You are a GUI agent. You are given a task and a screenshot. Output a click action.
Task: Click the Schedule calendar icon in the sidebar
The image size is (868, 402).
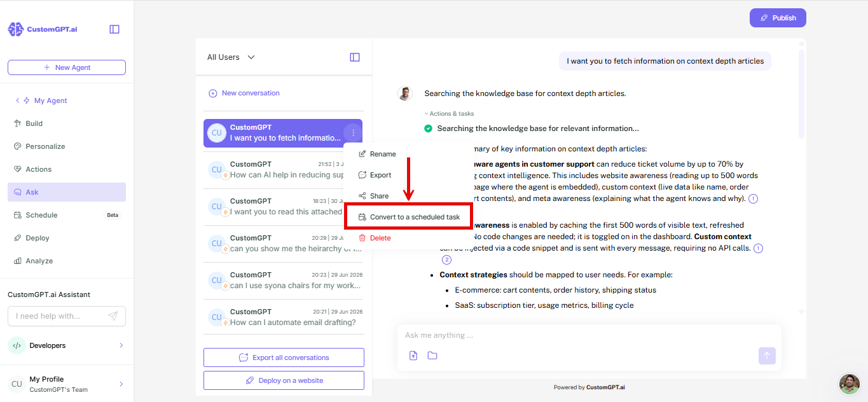coord(18,215)
